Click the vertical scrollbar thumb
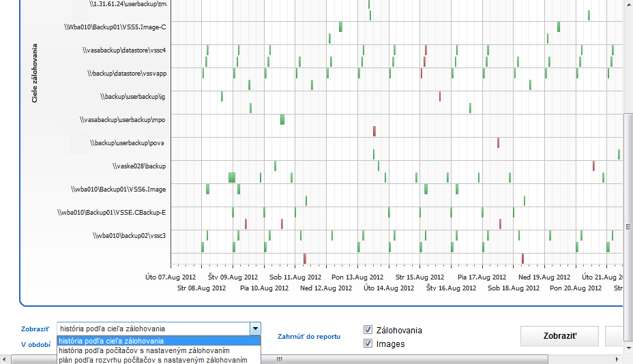Viewport: 633px width, 364px height. 628,227
